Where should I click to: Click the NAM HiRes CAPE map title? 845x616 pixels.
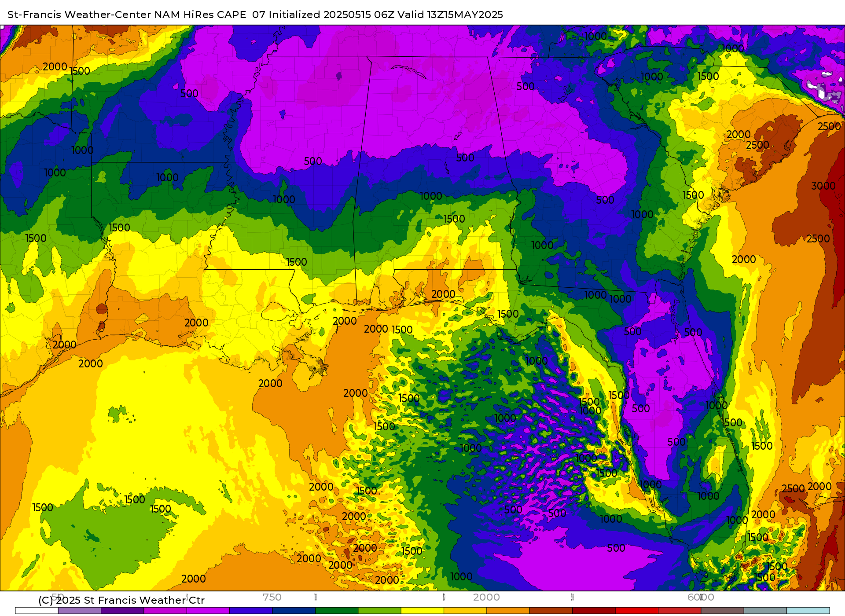click(255, 15)
